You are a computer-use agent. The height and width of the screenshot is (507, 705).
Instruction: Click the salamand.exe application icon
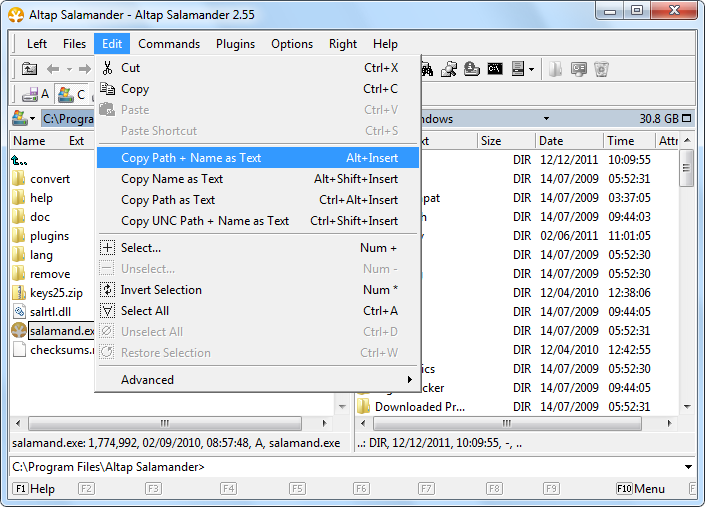[18, 330]
